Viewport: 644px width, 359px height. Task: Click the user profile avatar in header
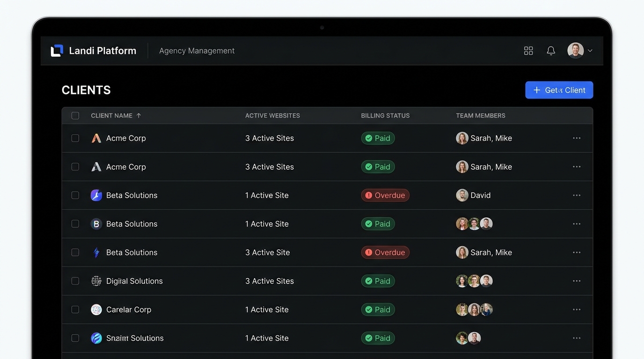click(576, 50)
